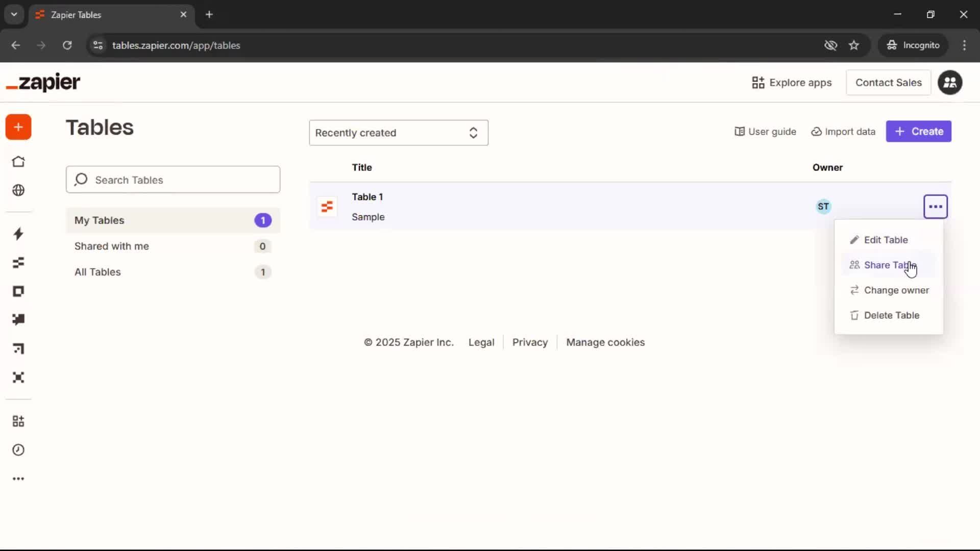
Task: Open Explore apps in the header
Action: tap(792, 83)
